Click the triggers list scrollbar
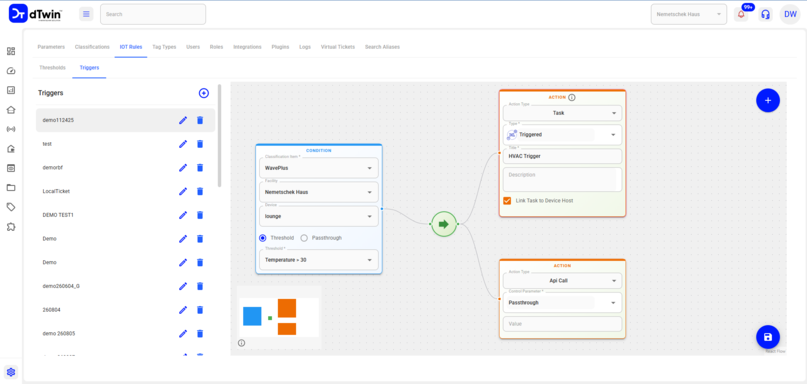The height and width of the screenshot is (384, 807). pos(220,135)
